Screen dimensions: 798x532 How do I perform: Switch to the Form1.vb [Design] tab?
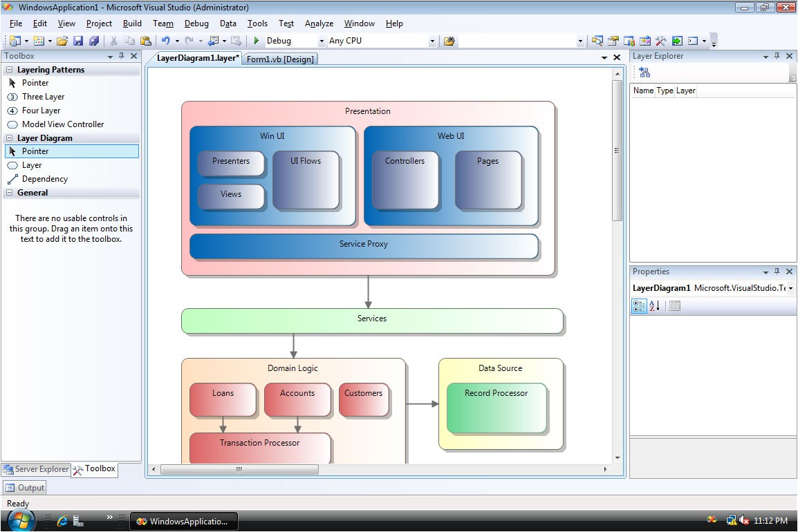(x=280, y=59)
